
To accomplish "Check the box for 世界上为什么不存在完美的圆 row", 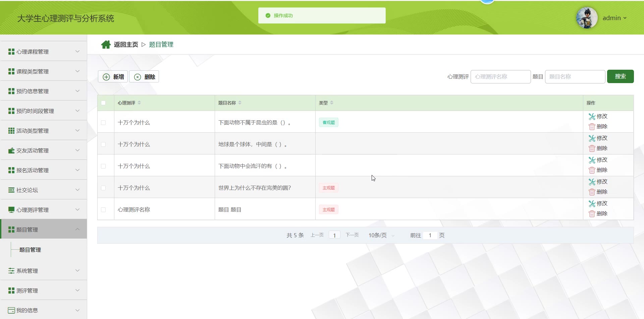I will [103, 188].
